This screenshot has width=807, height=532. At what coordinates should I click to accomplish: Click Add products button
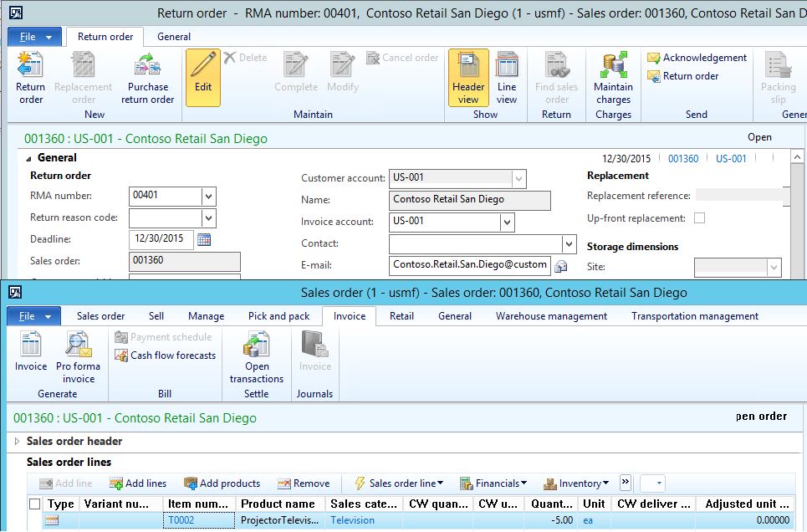click(x=222, y=483)
